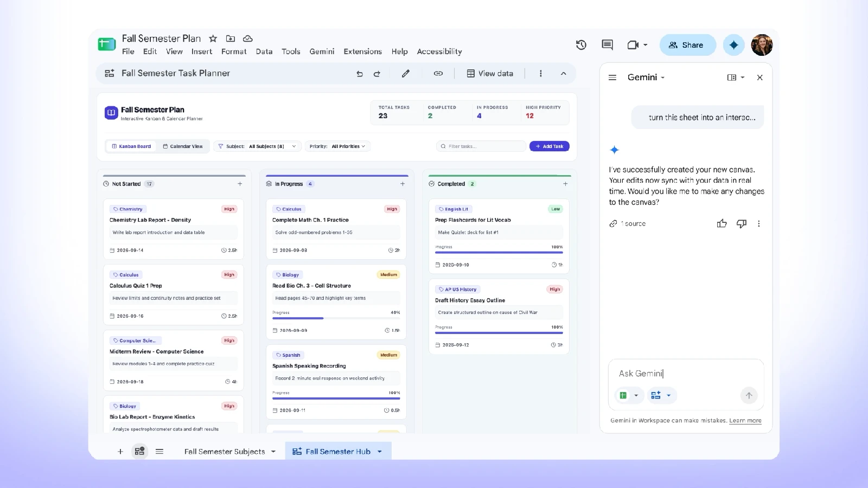Open the Calculus Quiz 1 Prep card
Viewport: 868px width, 488px height.
(x=174, y=295)
